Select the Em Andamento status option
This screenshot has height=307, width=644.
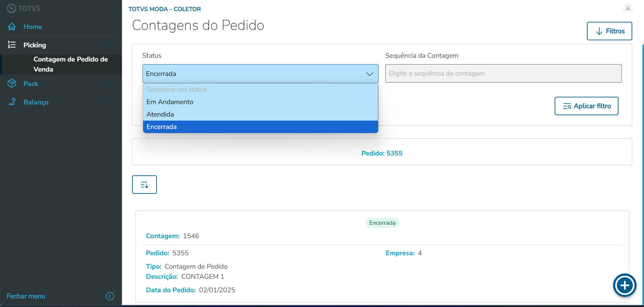[170, 102]
